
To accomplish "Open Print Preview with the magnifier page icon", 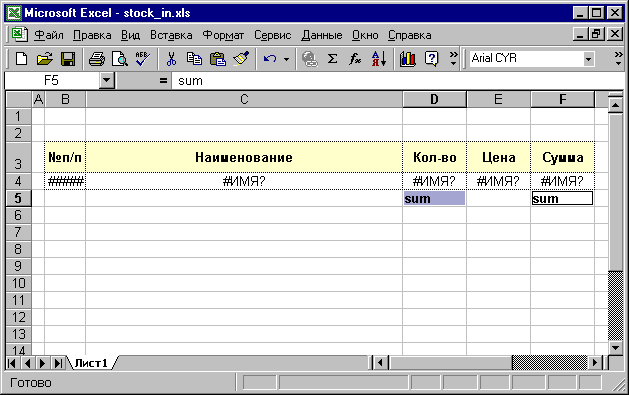I will coord(120,59).
